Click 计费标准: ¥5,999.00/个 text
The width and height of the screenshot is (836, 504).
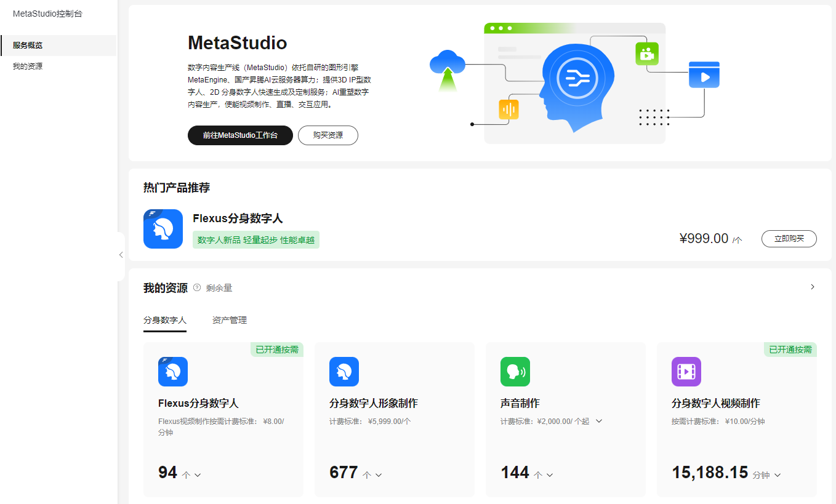pos(370,422)
